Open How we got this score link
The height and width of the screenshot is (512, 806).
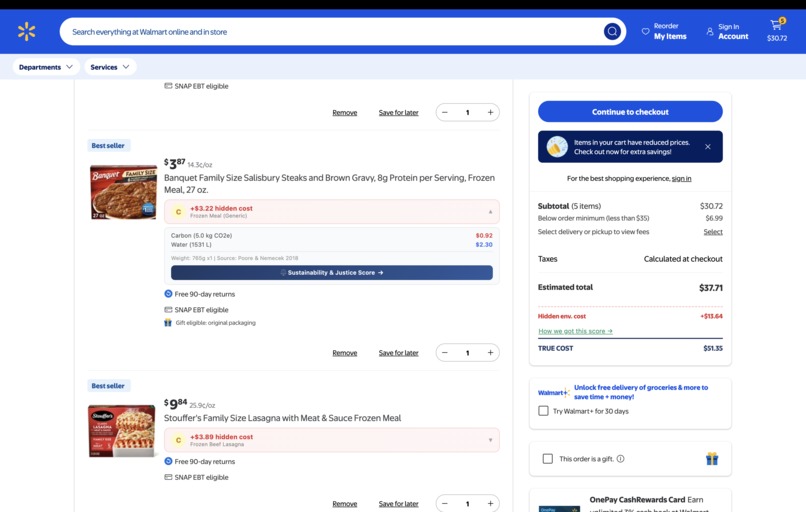click(575, 331)
